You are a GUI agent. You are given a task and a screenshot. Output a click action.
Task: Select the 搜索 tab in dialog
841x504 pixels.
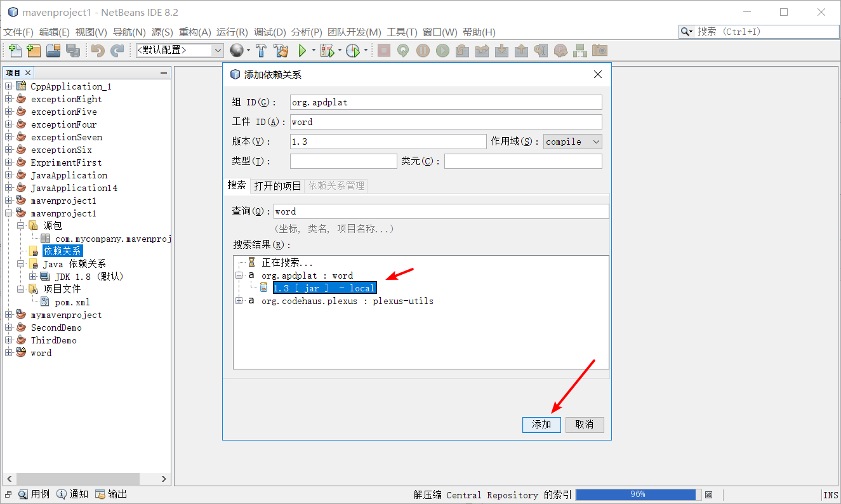237,185
